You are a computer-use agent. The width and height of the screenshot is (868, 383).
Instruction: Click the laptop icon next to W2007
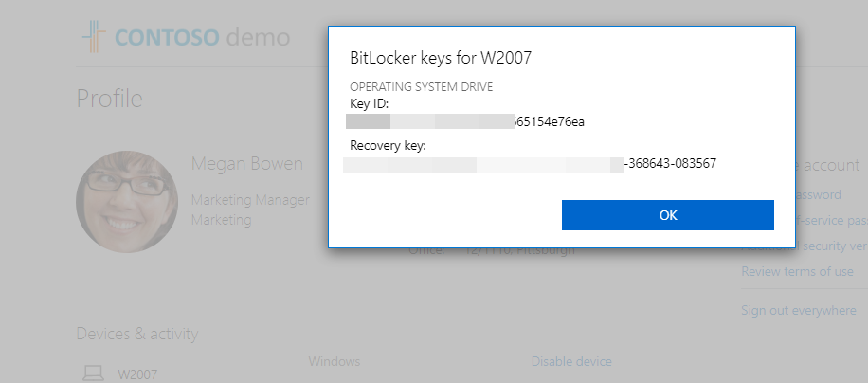[x=93, y=373]
